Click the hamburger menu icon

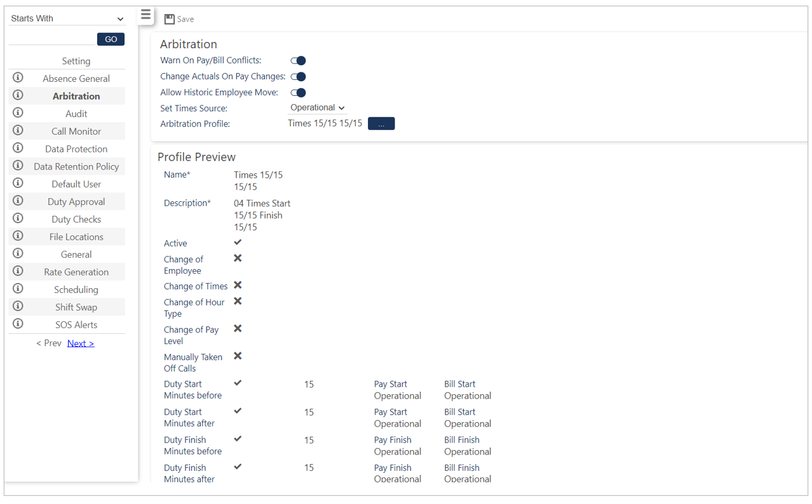coord(145,15)
